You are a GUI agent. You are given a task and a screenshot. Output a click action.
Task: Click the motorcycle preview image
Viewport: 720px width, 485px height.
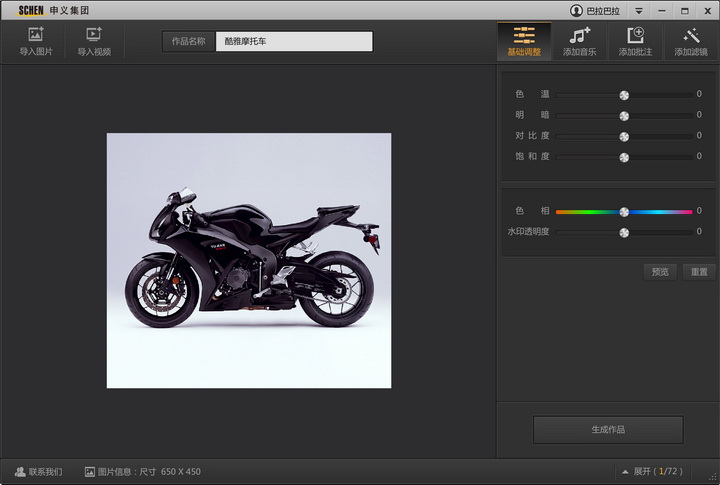249,260
